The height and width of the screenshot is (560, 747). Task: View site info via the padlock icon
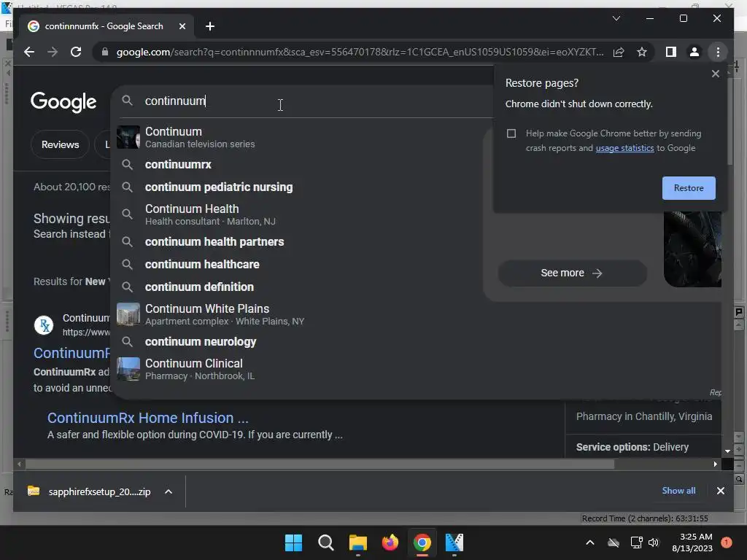click(105, 52)
